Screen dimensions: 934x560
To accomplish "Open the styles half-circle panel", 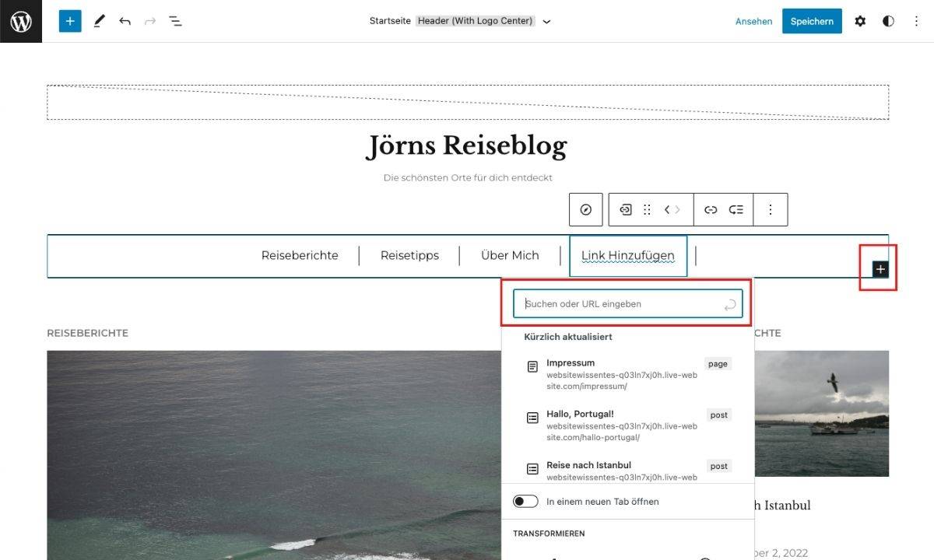I will (888, 21).
